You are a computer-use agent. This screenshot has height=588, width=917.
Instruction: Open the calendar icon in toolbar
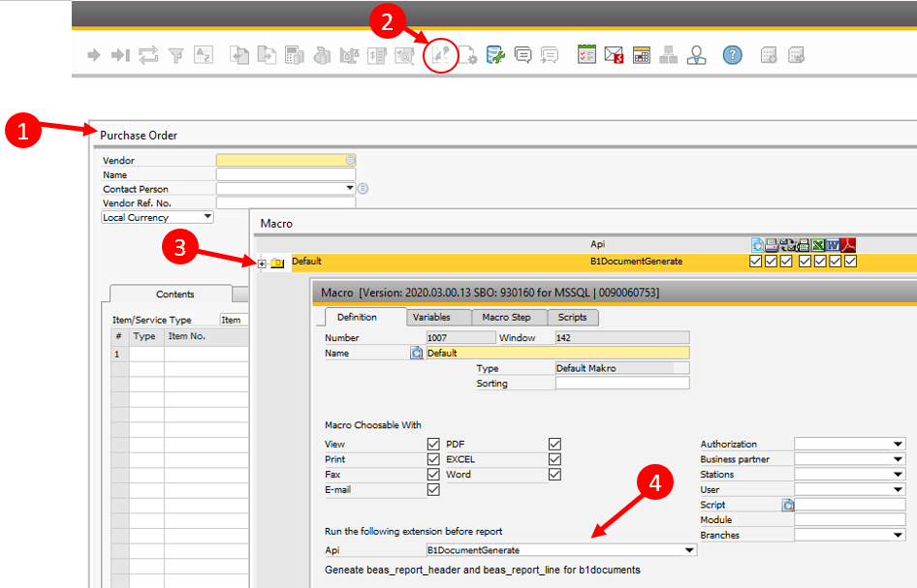tap(641, 55)
